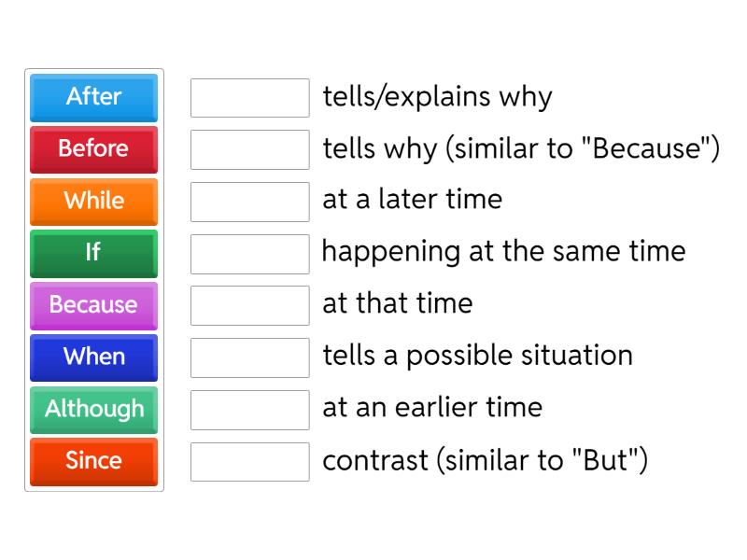Click the orange "While" word tile

(x=93, y=201)
